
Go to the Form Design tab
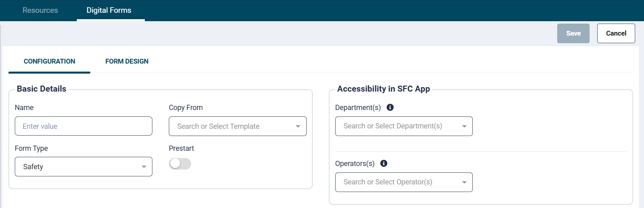(x=127, y=61)
